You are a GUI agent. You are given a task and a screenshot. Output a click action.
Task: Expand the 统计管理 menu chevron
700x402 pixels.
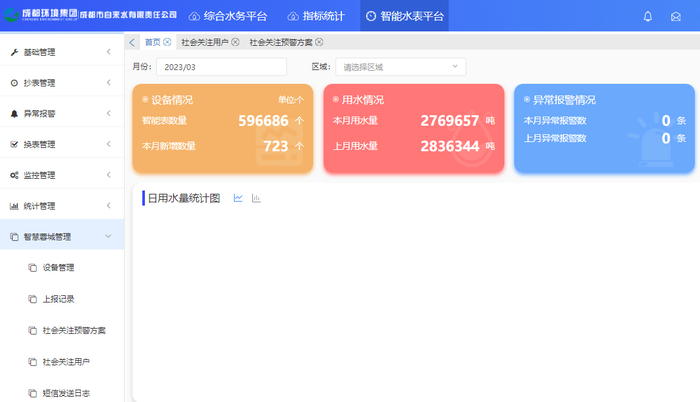[x=108, y=205]
